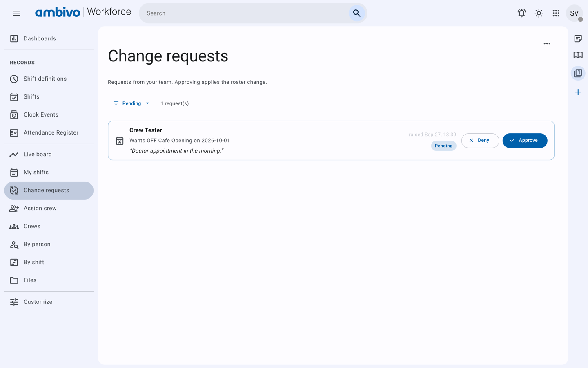Click the 'raised Sep 27, 13:39' timestamp
The width and height of the screenshot is (588, 368).
[432, 135]
